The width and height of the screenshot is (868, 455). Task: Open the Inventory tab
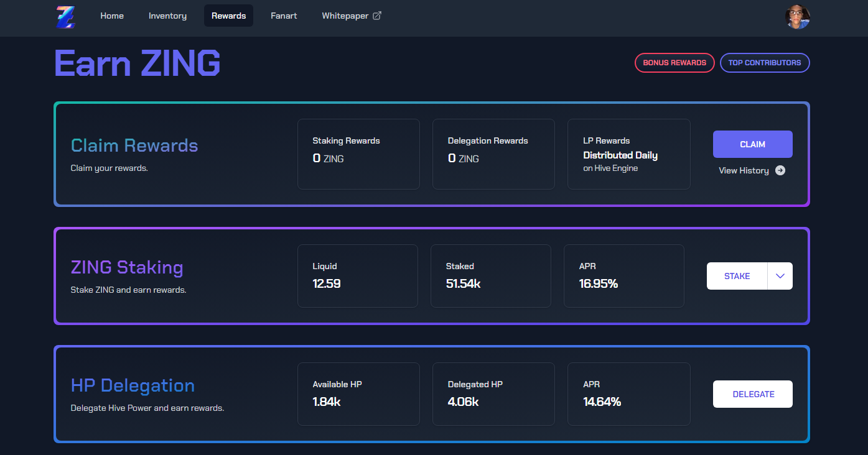point(167,16)
